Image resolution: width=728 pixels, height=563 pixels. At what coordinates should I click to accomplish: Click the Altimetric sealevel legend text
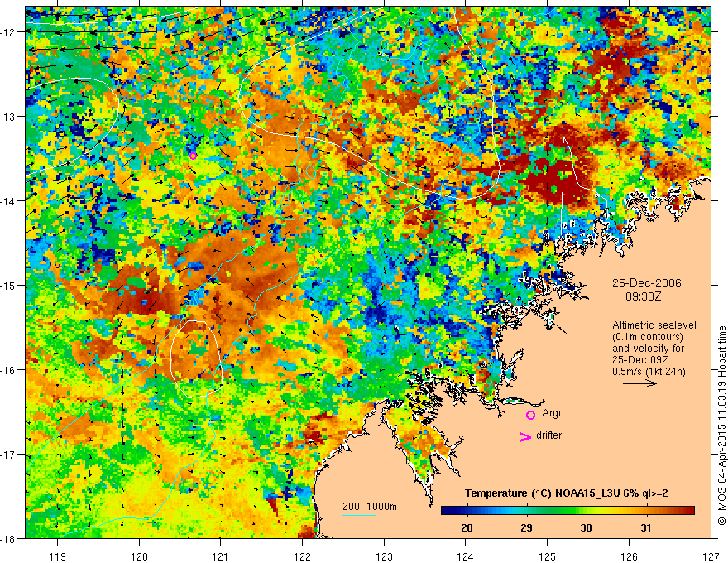[654, 325]
